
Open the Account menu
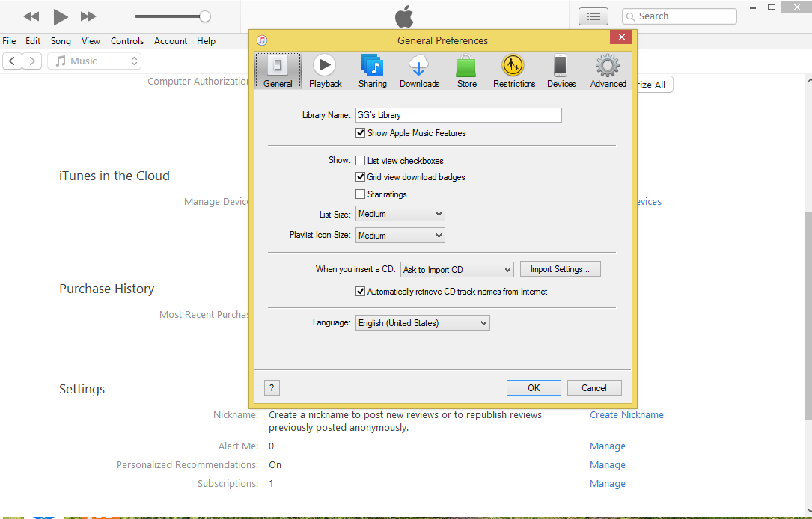(171, 41)
